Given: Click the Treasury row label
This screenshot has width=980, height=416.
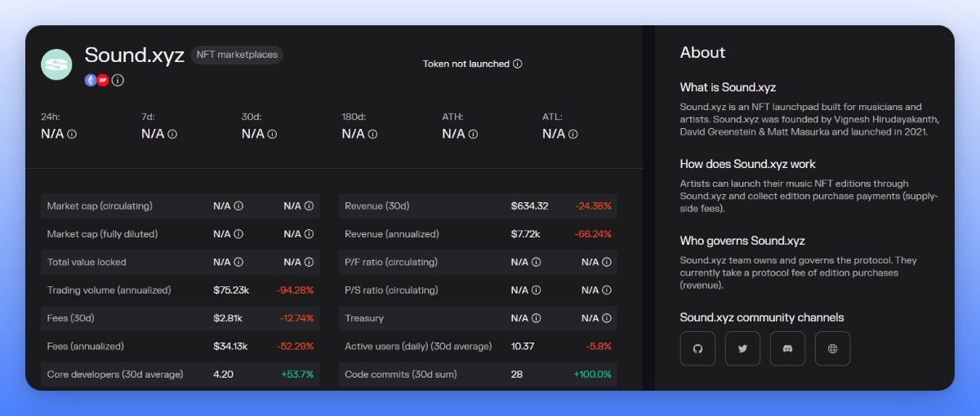Looking at the screenshot, I should tap(364, 318).
